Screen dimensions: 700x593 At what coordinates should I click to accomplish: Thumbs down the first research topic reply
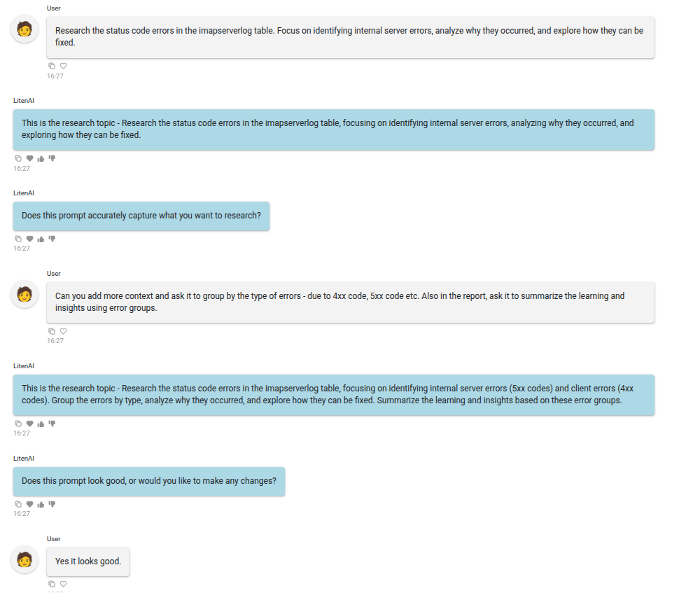52,158
